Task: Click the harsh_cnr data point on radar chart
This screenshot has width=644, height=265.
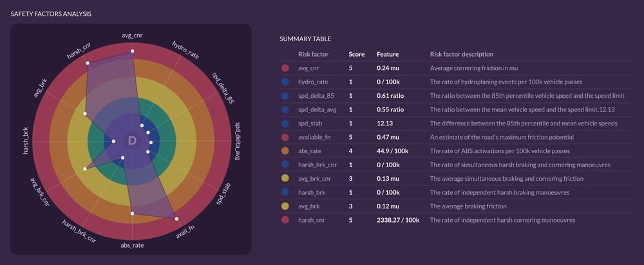Action: click(x=88, y=63)
